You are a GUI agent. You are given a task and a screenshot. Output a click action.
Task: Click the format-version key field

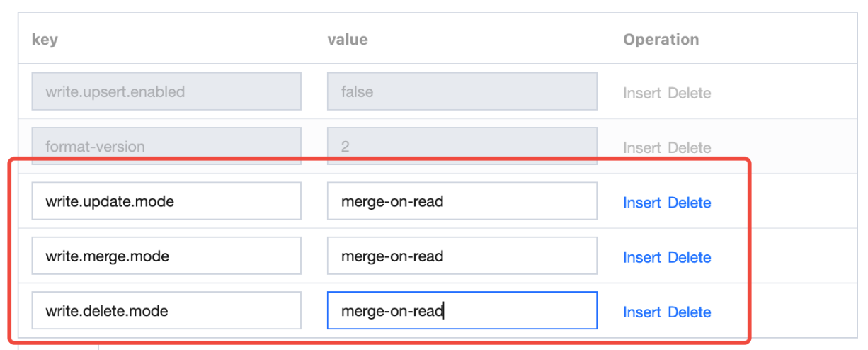tap(166, 147)
